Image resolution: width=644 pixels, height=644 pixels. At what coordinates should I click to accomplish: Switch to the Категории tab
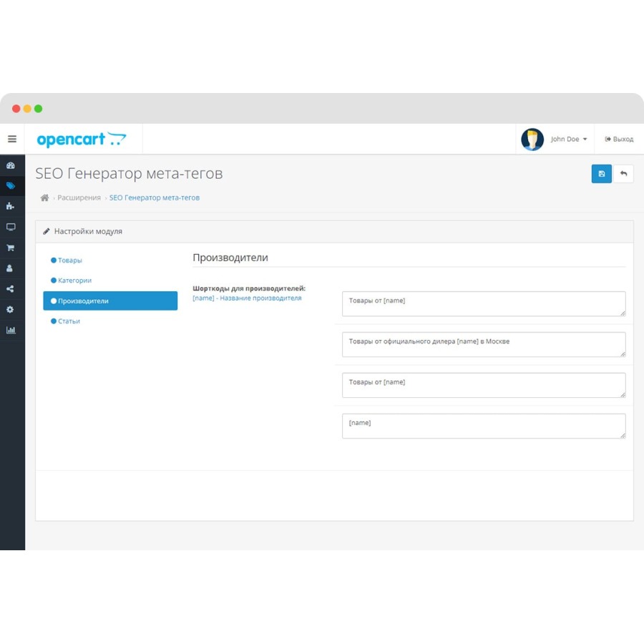(71, 280)
